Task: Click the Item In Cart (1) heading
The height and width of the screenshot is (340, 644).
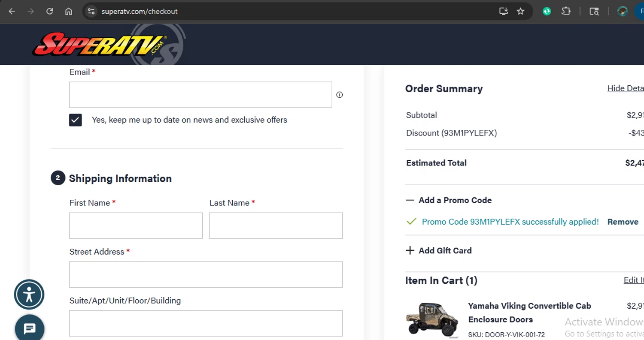Action: click(441, 280)
